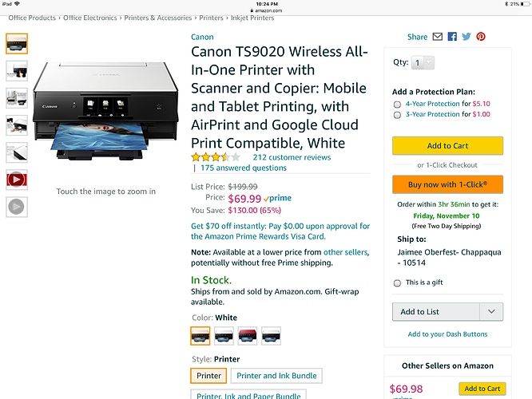Share on Facebook icon

[452, 37]
